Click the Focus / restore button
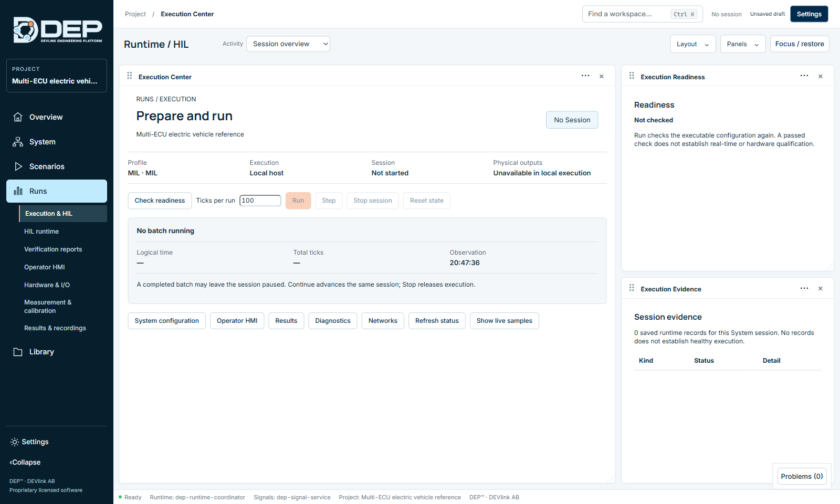Screen dimensions: 840x504 click(x=800, y=44)
